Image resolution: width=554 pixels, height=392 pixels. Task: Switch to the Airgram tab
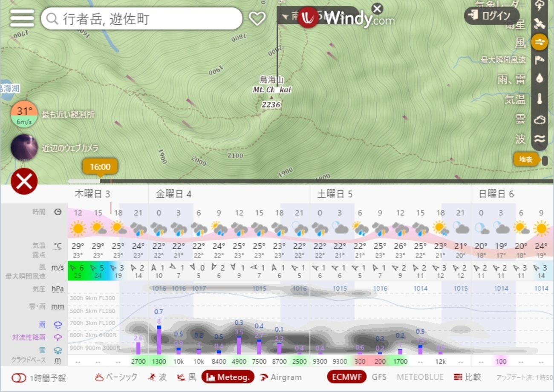[280, 377]
